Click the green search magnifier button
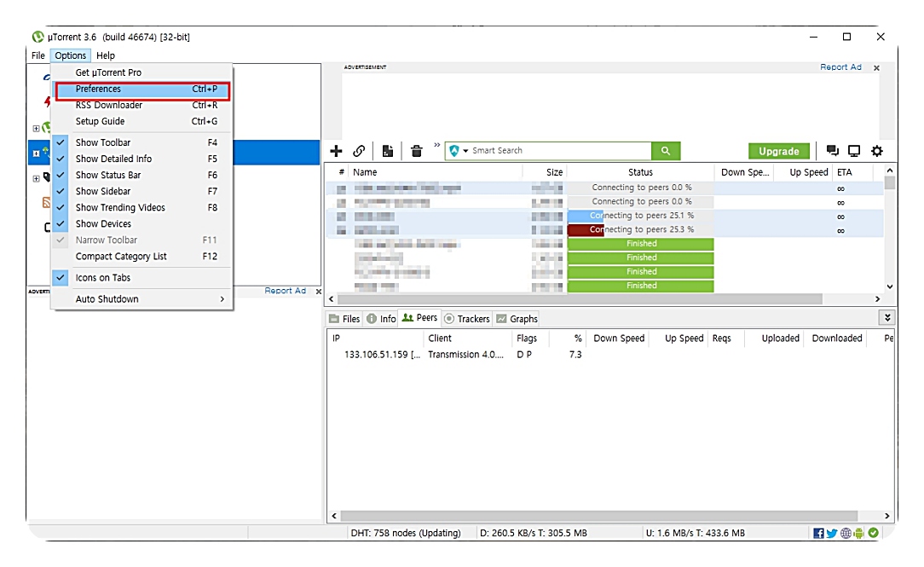Image resolution: width=924 pixels, height=567 pixels. coord(666,151)
